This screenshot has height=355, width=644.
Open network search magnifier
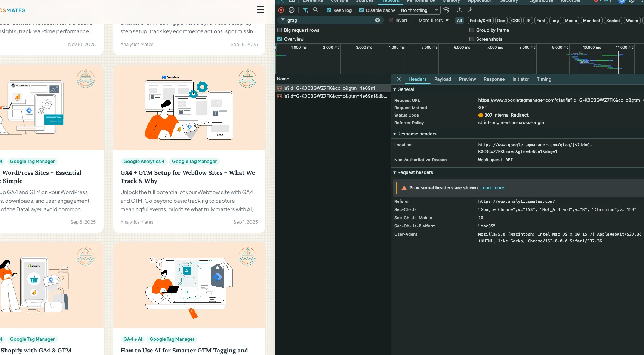[316, 10]
